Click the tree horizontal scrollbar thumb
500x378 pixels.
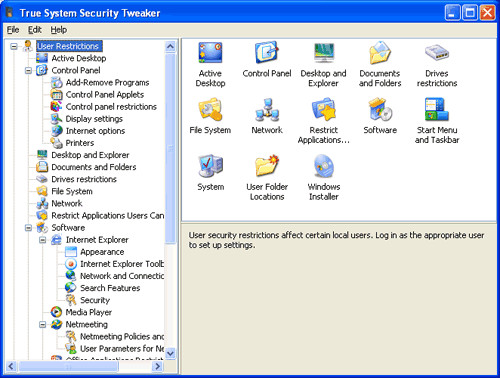pyautogui.click(x=68, y=366)
